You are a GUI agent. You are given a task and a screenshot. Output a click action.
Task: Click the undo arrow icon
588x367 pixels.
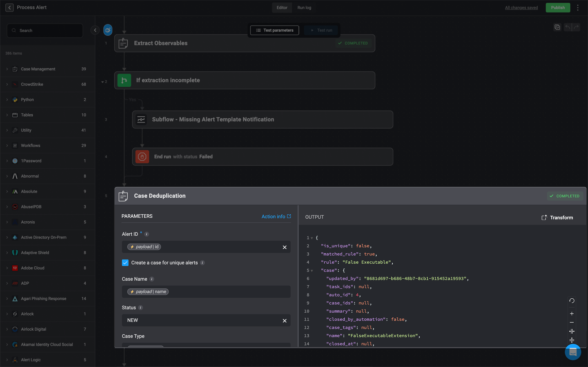pos(568,27)
